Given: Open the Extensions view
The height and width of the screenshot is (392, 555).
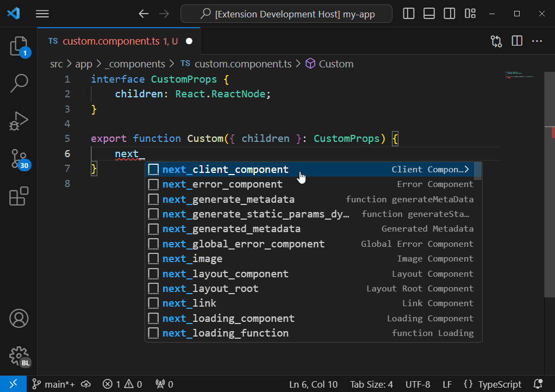Looking at the screenshot, I should click(19, 196).
